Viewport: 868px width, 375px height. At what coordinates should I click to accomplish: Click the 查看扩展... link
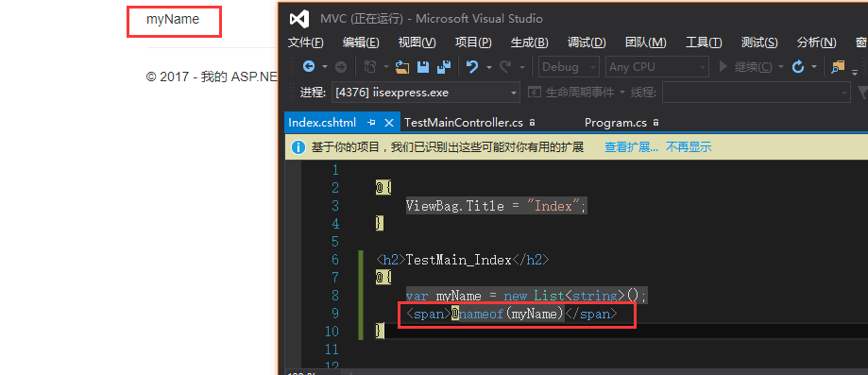(632, 147)
